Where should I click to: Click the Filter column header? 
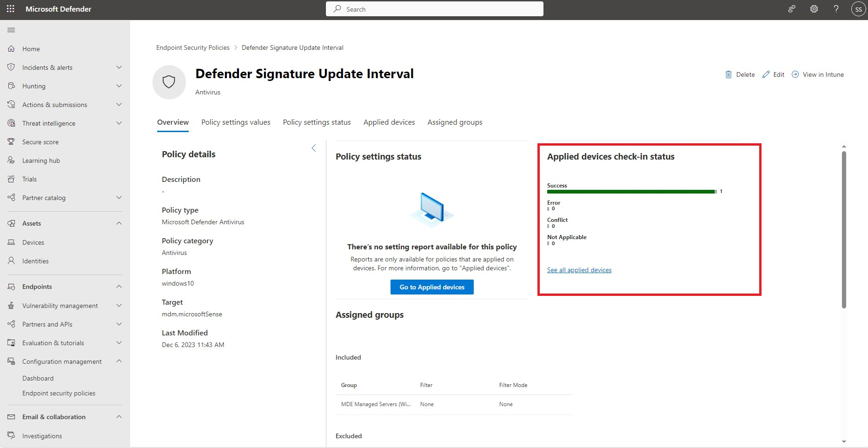point(426,385)
